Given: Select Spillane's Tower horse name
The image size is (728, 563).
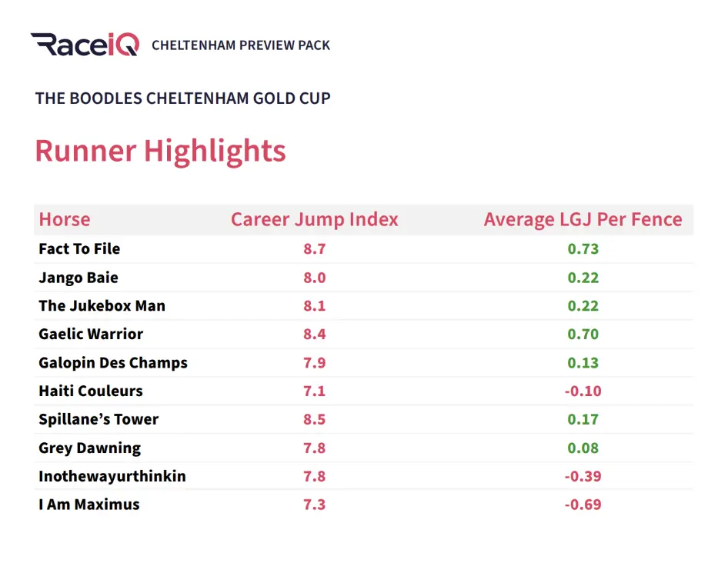Looking at the screenshot, I should click(x=99, y=419).
